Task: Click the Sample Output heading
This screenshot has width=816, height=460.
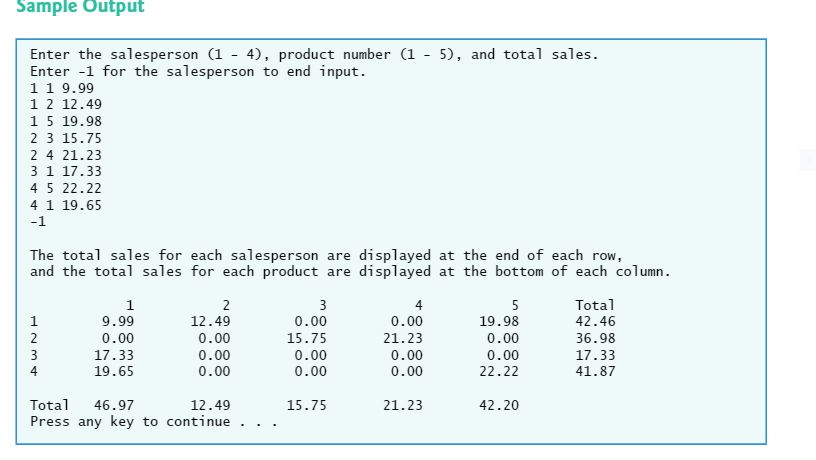Action: pyautogui.click(x=80, y=7)
